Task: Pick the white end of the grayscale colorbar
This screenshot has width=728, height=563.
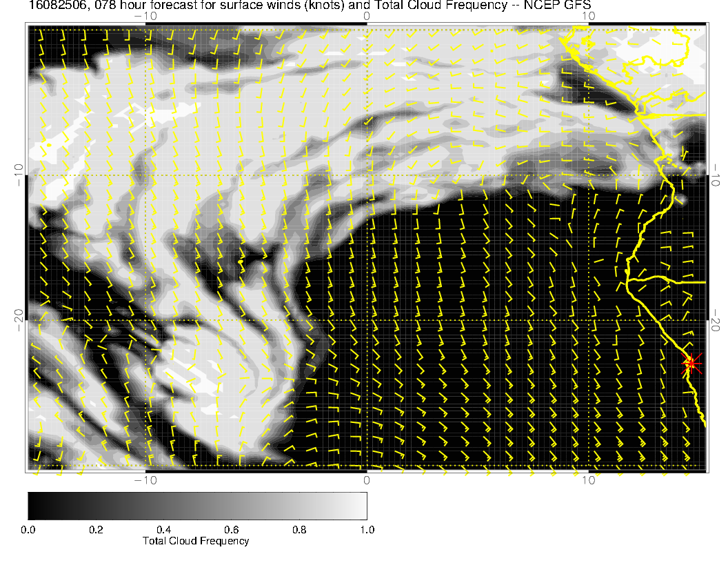Action: (x=362, y=505)
